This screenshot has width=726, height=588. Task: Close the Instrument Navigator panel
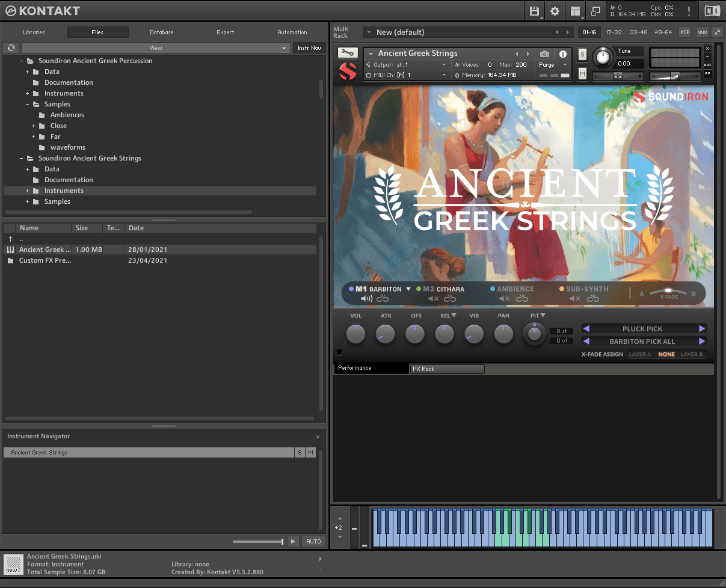click(x=318, y=436)
